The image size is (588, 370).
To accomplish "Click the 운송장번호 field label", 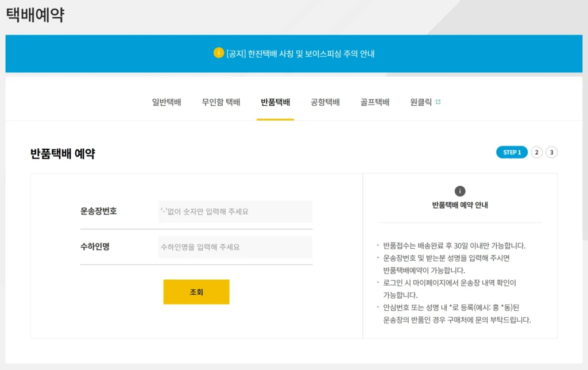I will [x=99, y=211].
